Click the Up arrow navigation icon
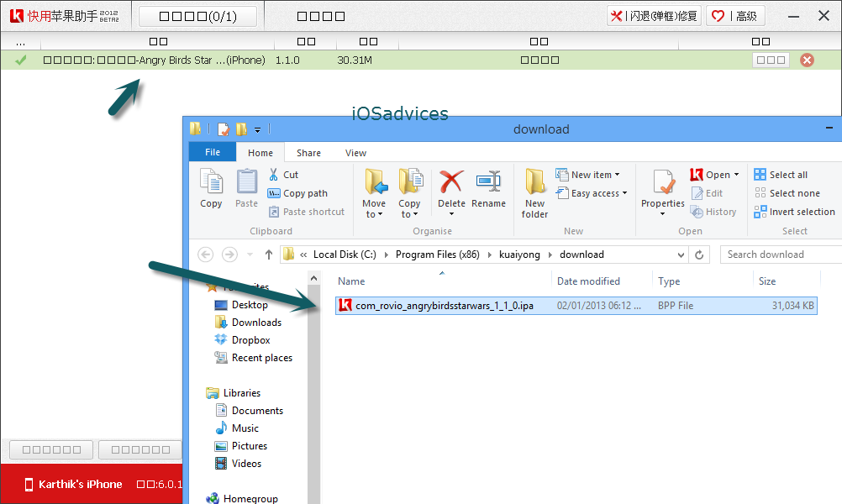The width and height of the screenshot is (842, 504). pos(269,255)
